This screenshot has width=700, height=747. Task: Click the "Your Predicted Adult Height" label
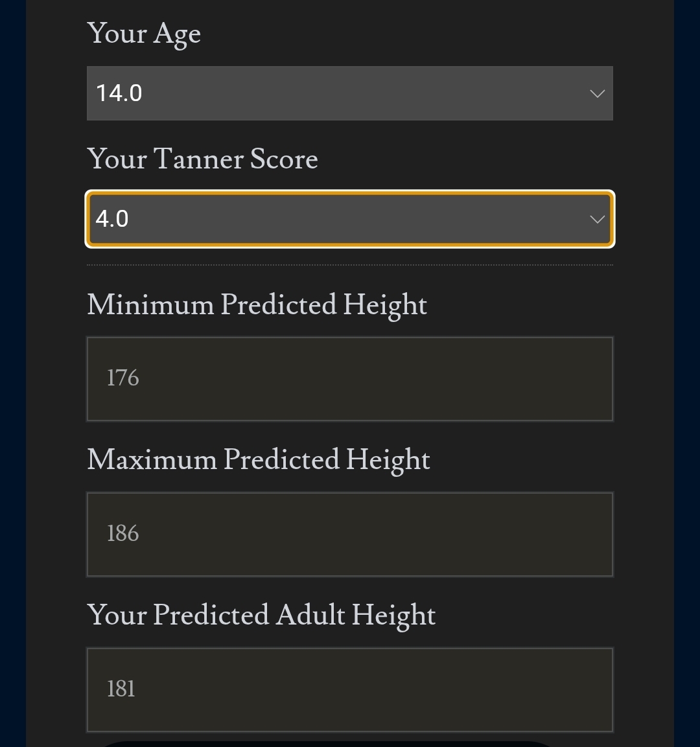tap(261, 615)
